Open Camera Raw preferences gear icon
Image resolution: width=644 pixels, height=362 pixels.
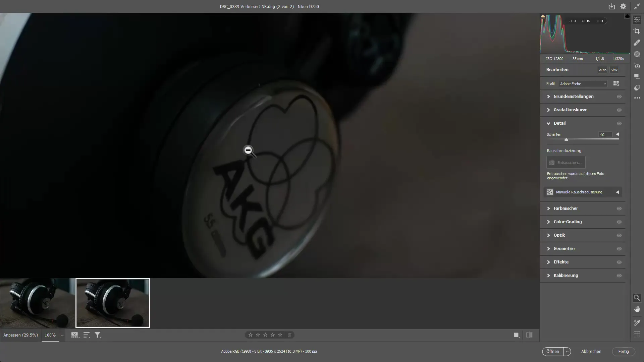tap(623, 6)
